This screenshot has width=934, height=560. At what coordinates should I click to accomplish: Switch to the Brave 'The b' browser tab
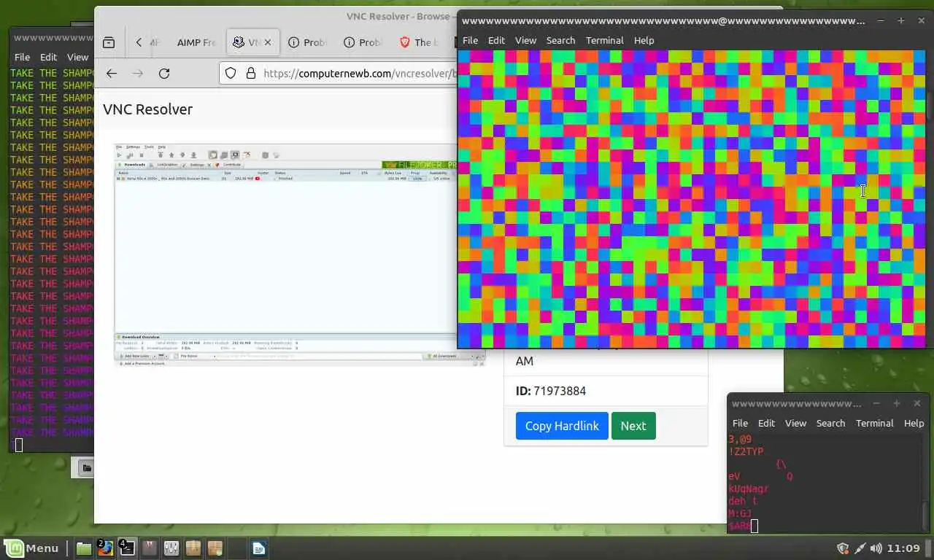coord(419,42)
